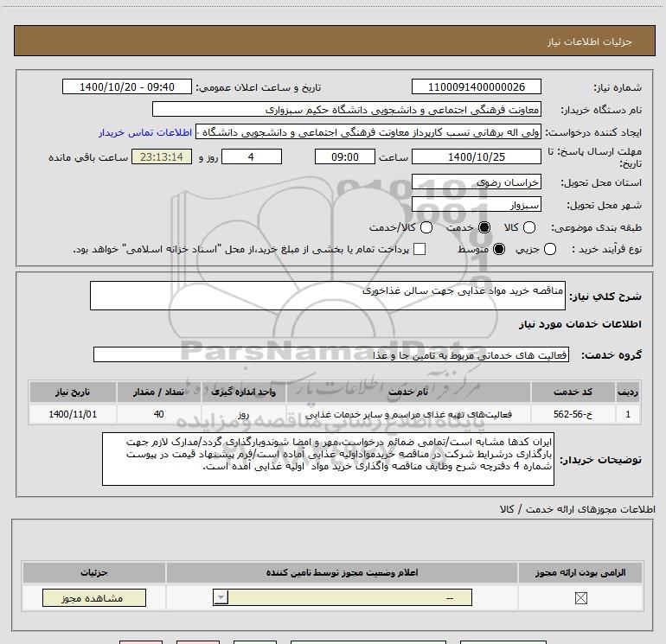
Task: Click the واحد اندازه گیری column header
Action: click(243, 392)
